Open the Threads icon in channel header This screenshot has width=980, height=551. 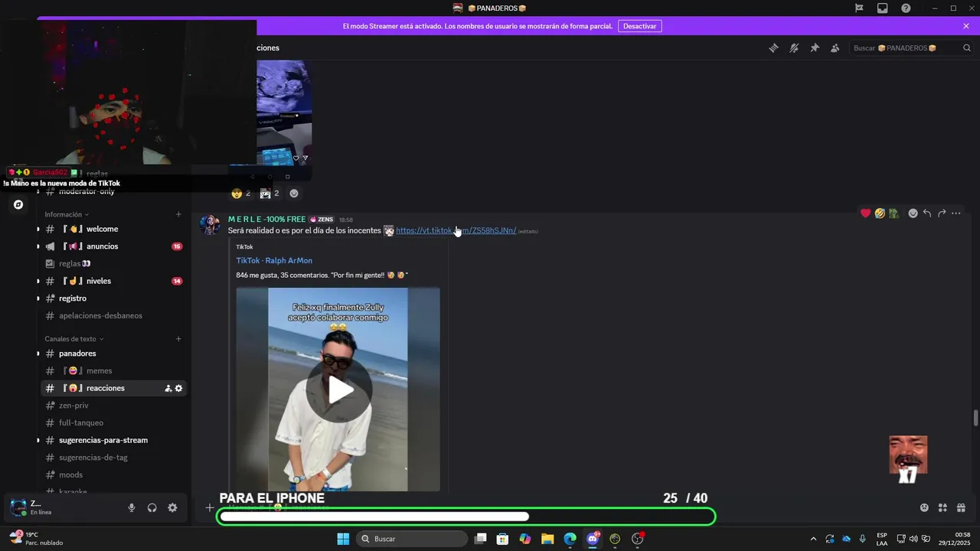(x=773, y=47)
